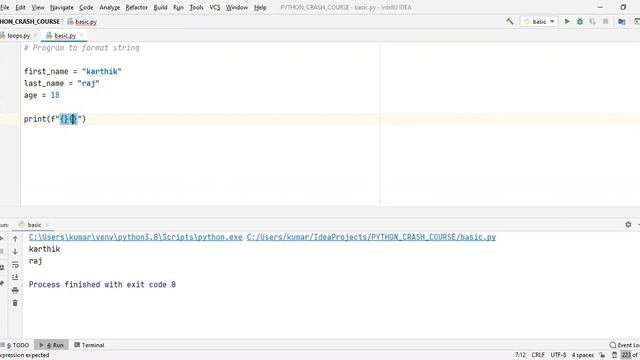
Task: Toggle read-only lock icon in status bar
Action: pos(602,355)
